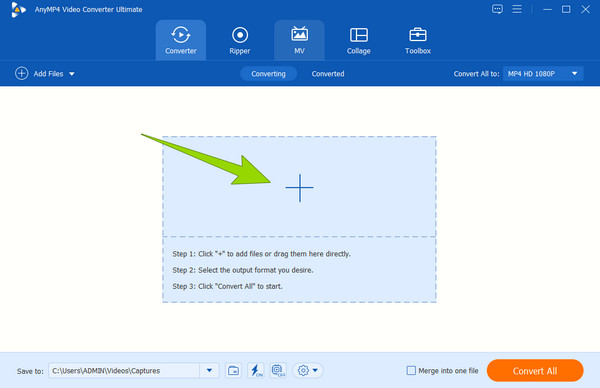
Task: Open the hamburger menu icon
Action: tap(517, 9)
